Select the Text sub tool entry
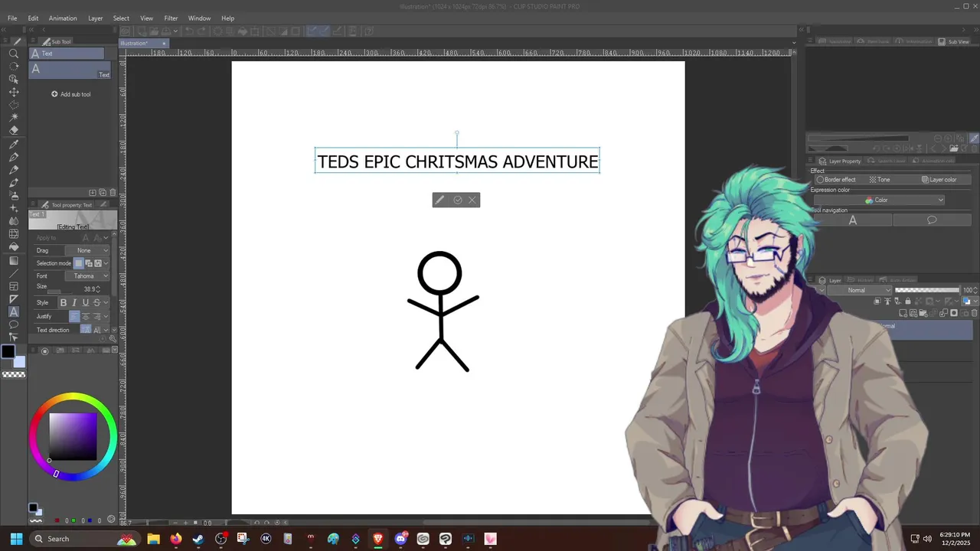The image size is (980, 551). point(70,70)
